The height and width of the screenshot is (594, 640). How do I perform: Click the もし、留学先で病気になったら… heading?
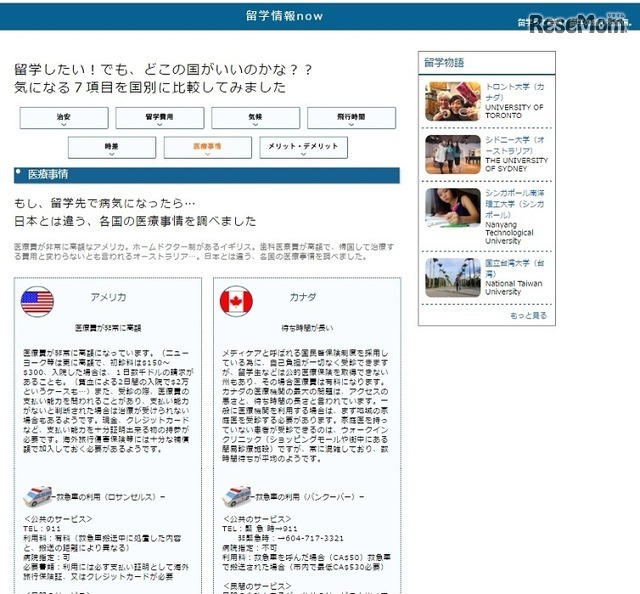104,203
